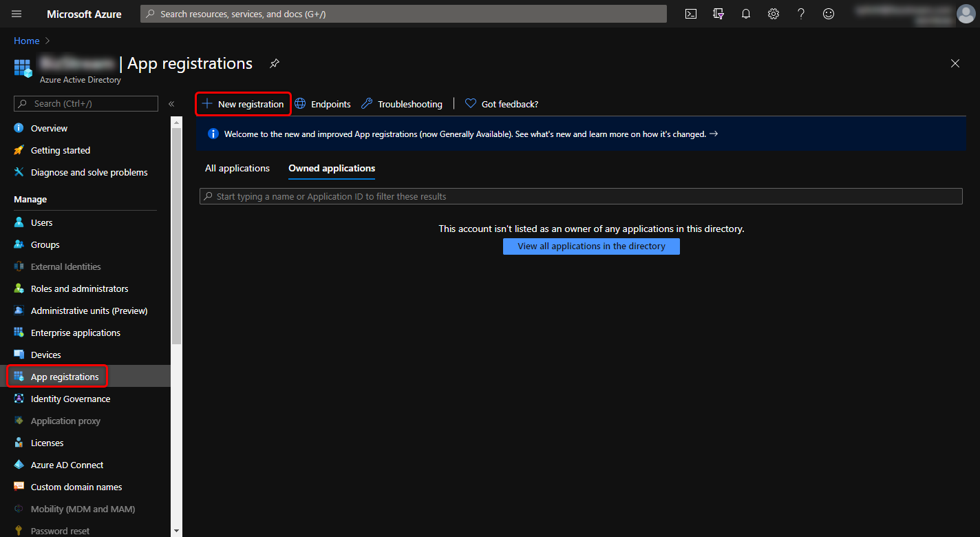Click the sidebar scrollbar down arrow
The height and width of the screenshot is (537, 980).
pos(177,531)
